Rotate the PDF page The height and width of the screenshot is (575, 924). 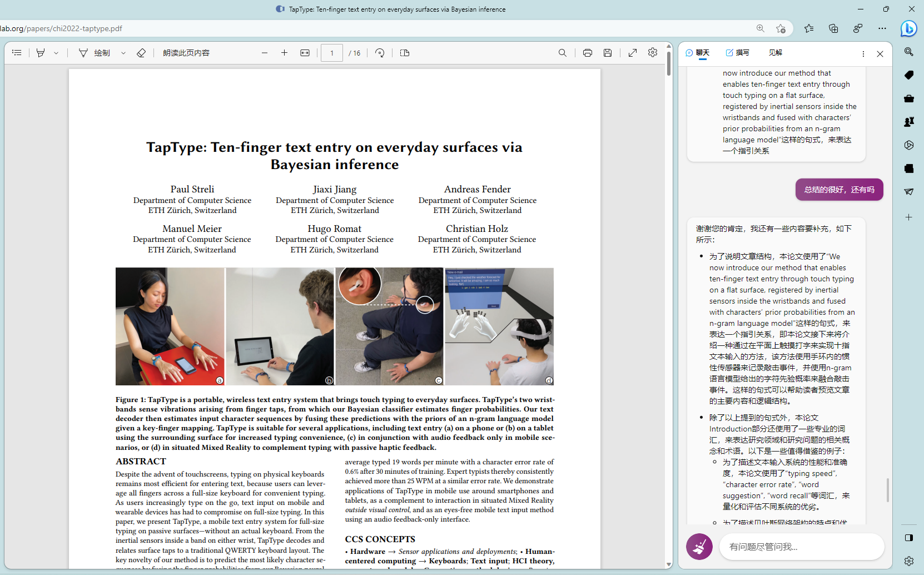(380, 53)
